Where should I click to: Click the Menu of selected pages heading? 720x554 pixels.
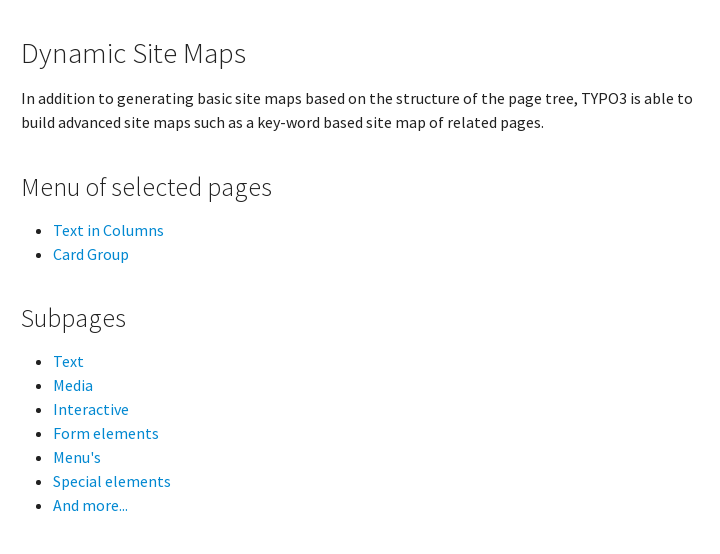146,188
